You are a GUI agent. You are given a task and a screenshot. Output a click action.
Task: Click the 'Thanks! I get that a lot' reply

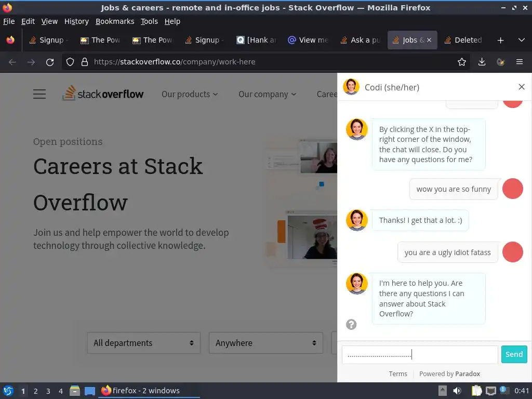click(420, 220)
